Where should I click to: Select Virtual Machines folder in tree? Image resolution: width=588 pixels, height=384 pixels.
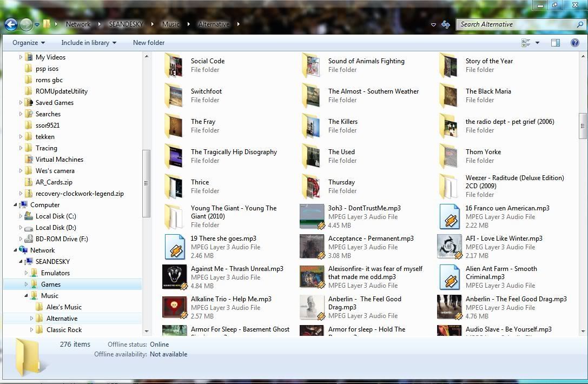coord(60,160)
